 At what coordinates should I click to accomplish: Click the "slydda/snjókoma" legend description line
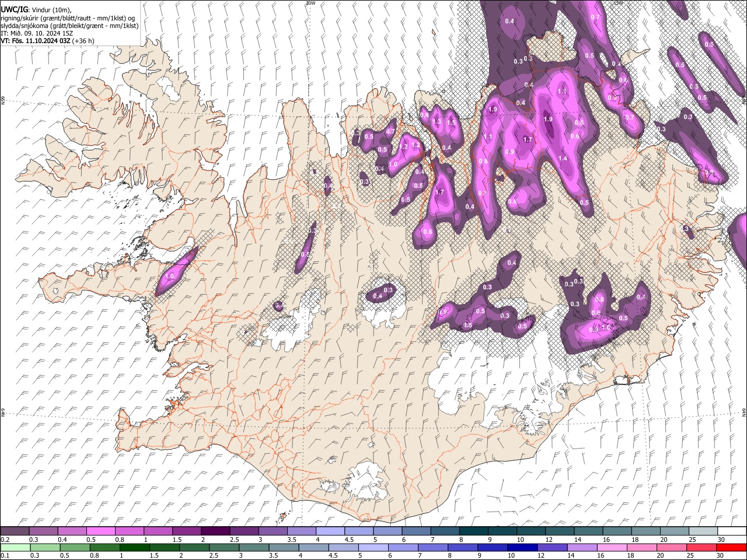click(x=69, y=26)
